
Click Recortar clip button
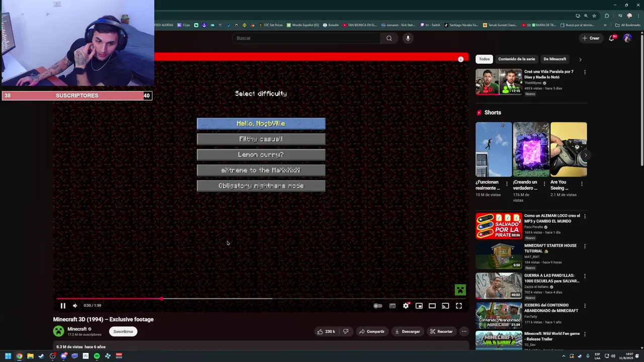441,331
